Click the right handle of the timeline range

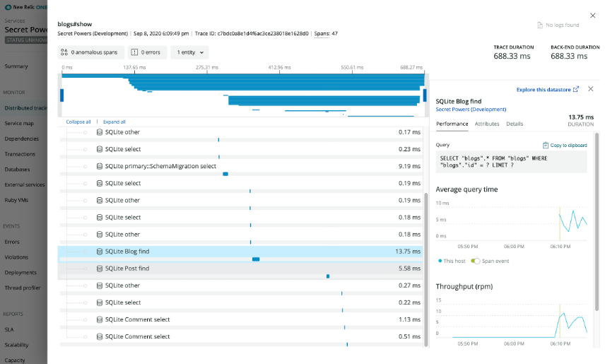pyautogui.click(x=425, y=95)
